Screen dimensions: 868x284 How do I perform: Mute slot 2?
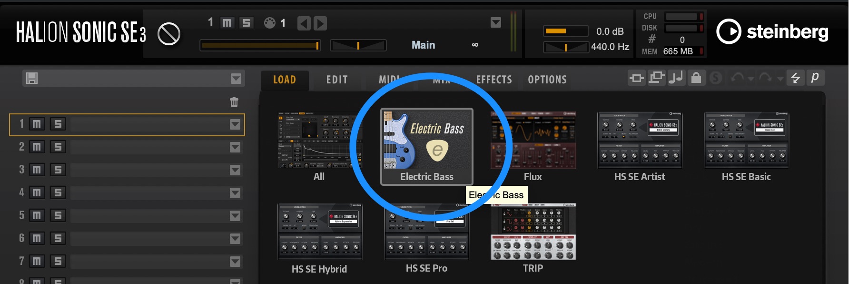(x=37, y=147)
